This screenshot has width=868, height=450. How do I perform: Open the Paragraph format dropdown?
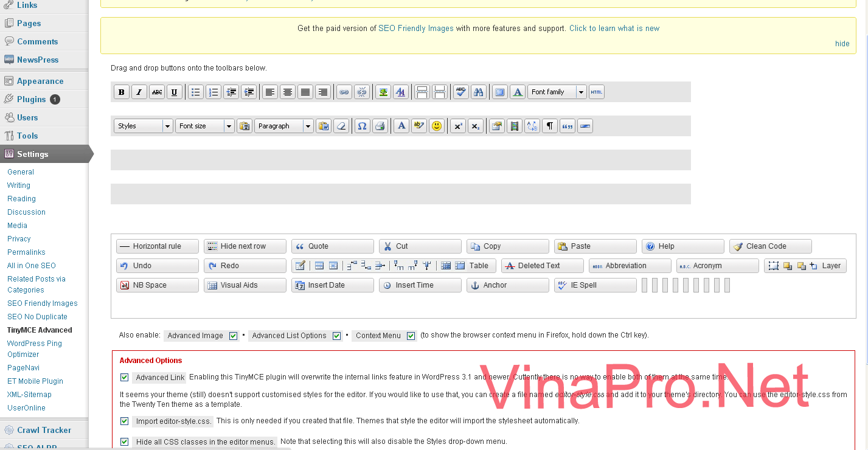[308, 126]
